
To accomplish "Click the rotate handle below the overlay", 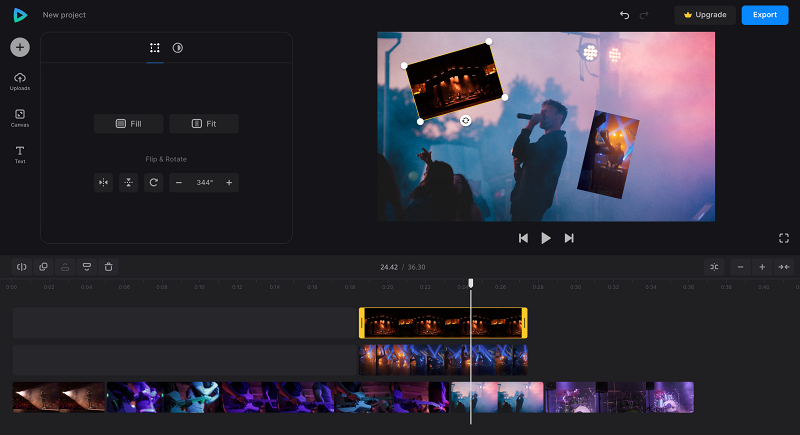I will [x=465, y=120].
